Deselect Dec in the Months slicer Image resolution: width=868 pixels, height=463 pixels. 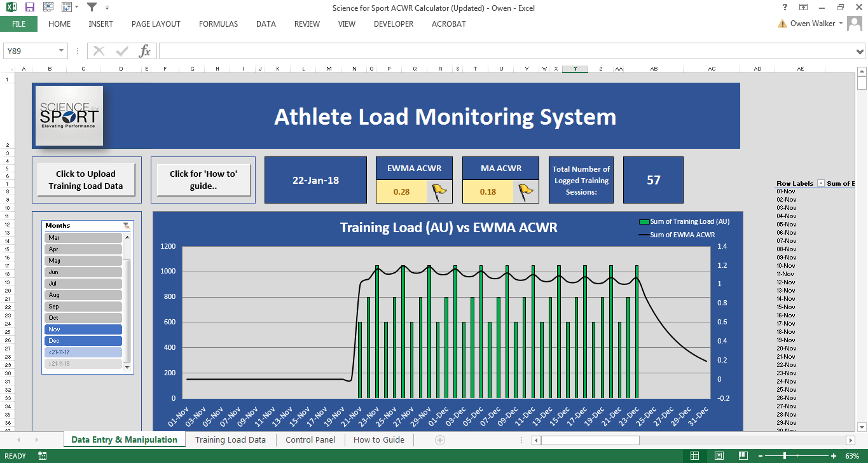click(x=83, y=340)
